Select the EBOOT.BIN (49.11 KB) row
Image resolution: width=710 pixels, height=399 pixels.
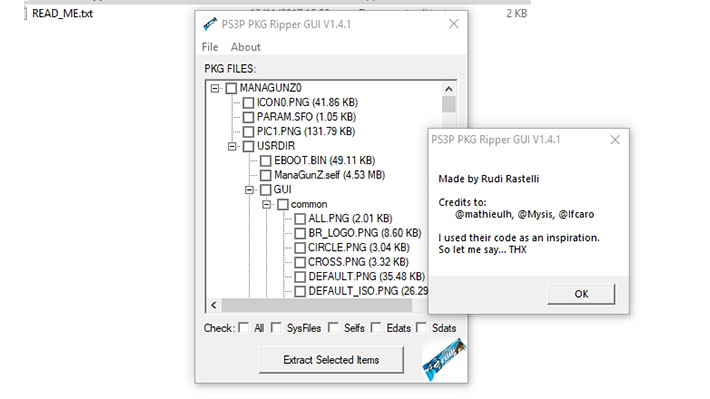pyautogui.click(x=324, y=161)
